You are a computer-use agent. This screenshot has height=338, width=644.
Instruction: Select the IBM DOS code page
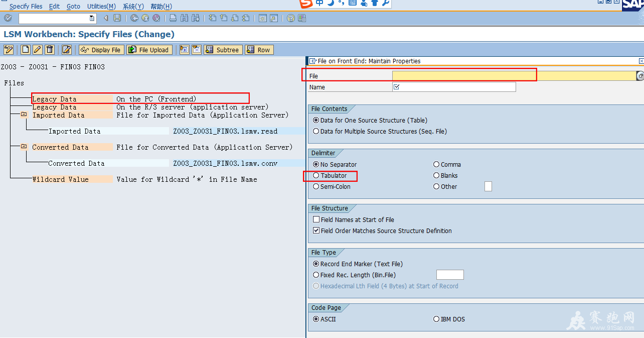click(x=449, y=319)
